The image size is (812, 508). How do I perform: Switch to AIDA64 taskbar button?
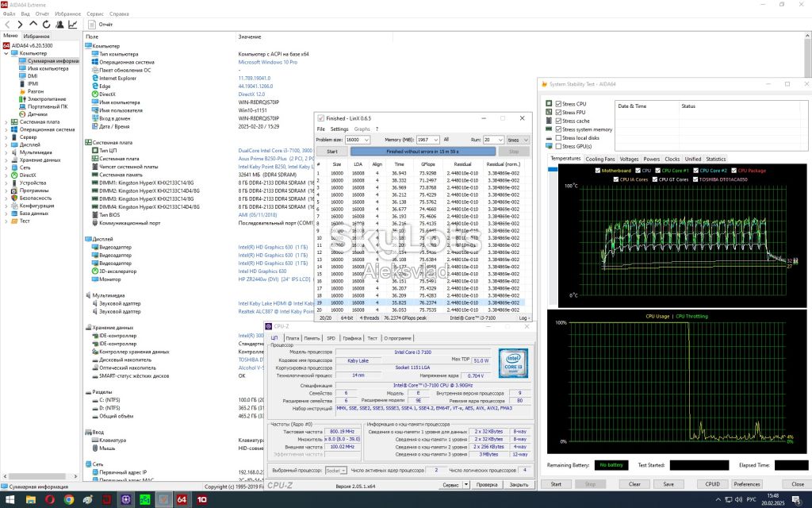click(x=182, y=500)
